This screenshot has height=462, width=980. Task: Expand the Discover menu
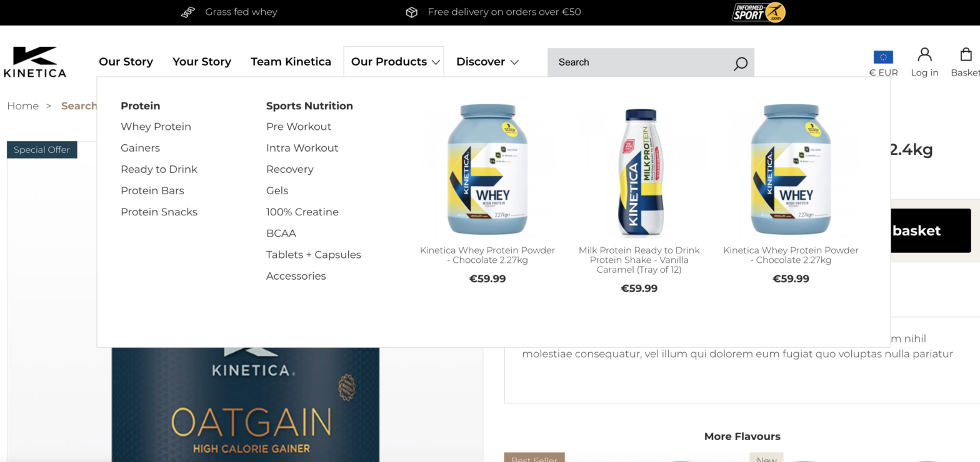[487, 62]
